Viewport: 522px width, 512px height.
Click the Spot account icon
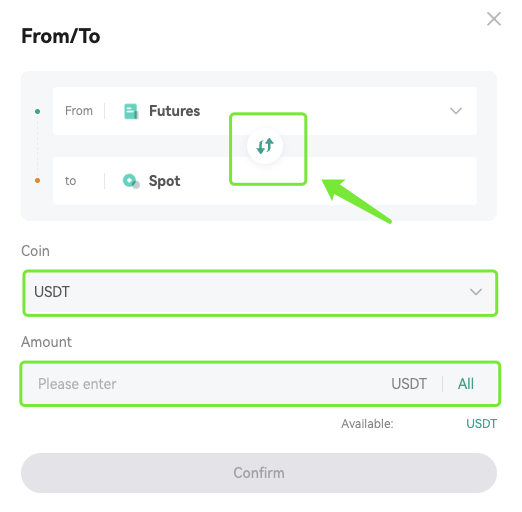[131, 181]
